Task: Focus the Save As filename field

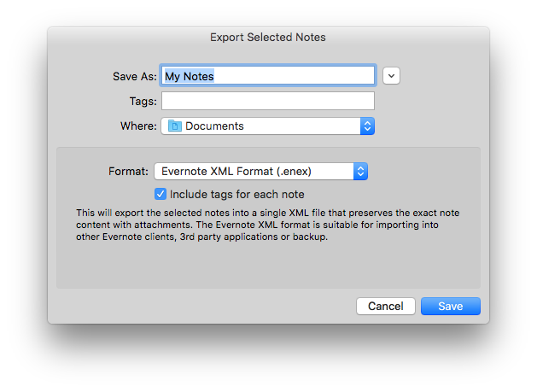Action: (x=268, y=76)
